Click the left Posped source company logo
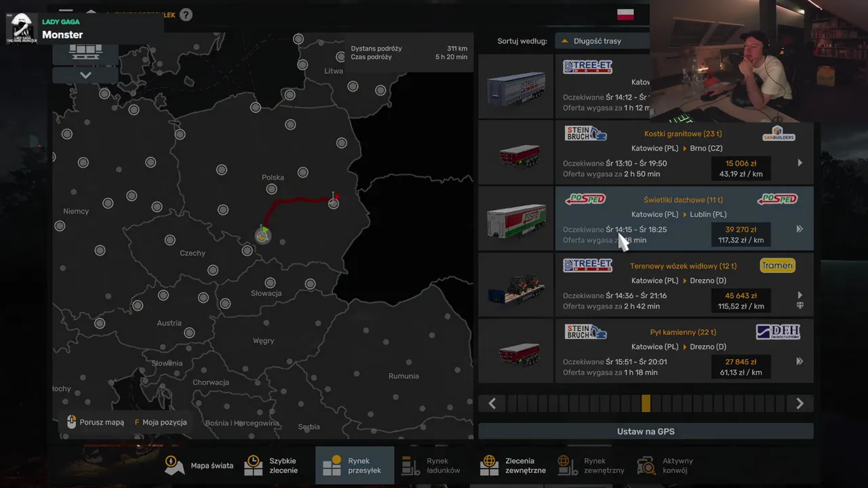Screen dimensions: 868x488 (585, 199)
